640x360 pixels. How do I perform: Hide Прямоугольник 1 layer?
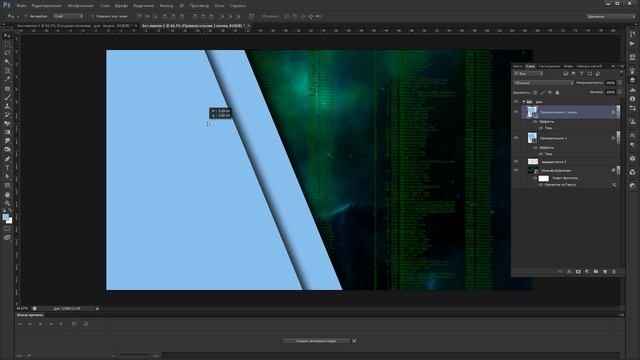coord(516,138)
